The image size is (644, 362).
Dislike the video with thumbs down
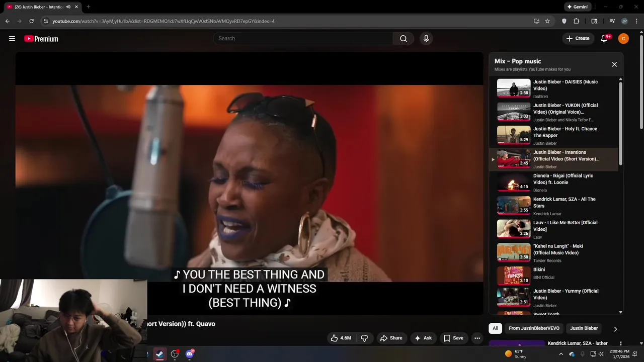[x=365, y=338]
